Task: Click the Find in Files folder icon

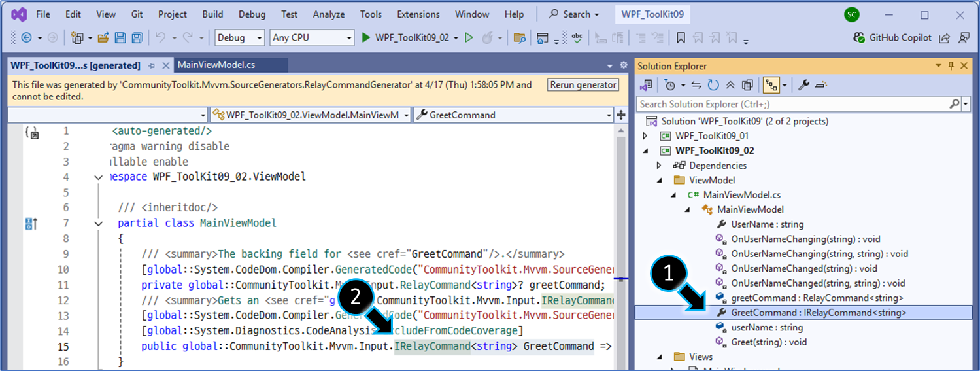Action: [x=520, y=38]
